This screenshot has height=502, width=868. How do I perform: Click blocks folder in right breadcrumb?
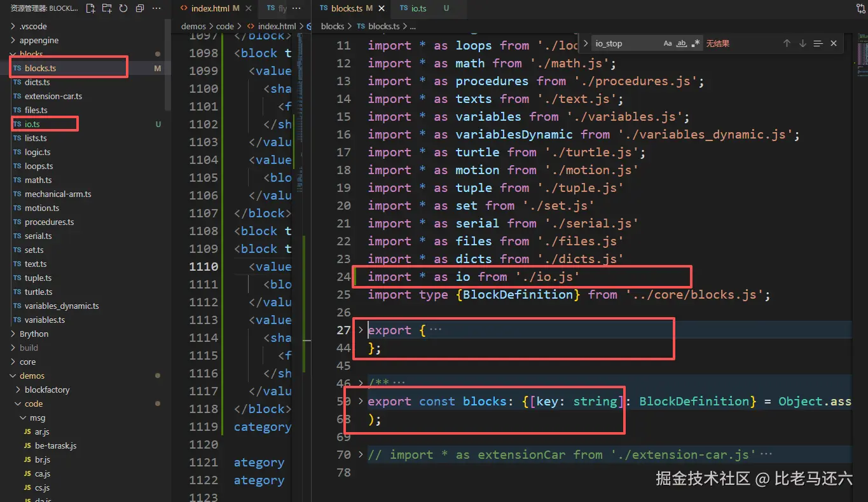click(x=333, y=26)
